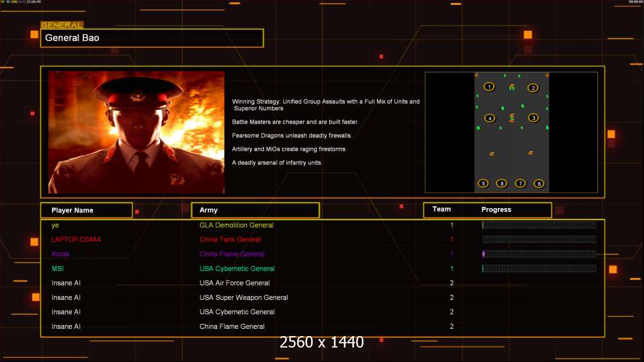Click MSI's USA Cybernetic General army text
Viewport: 644px width, 362px height.
237,268
